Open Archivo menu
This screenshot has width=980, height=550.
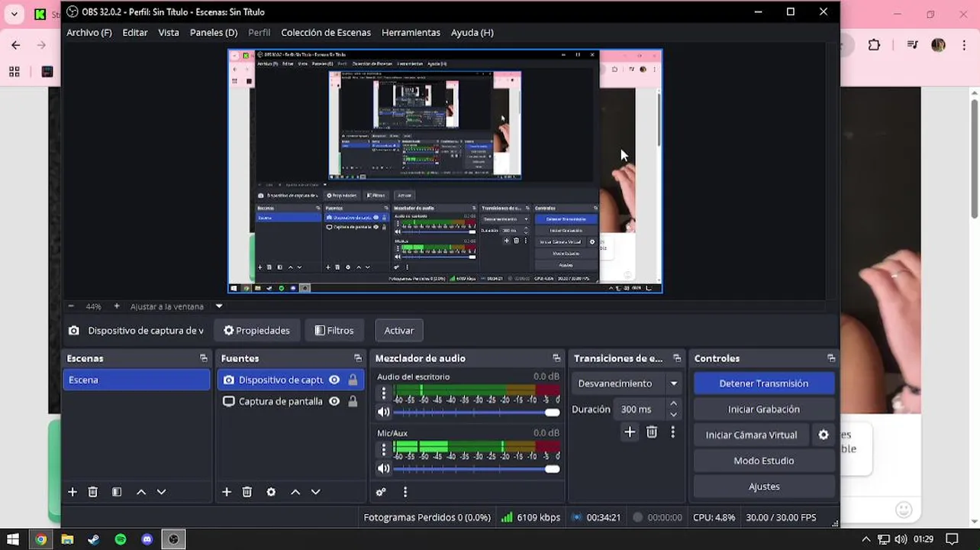point(89,32)
